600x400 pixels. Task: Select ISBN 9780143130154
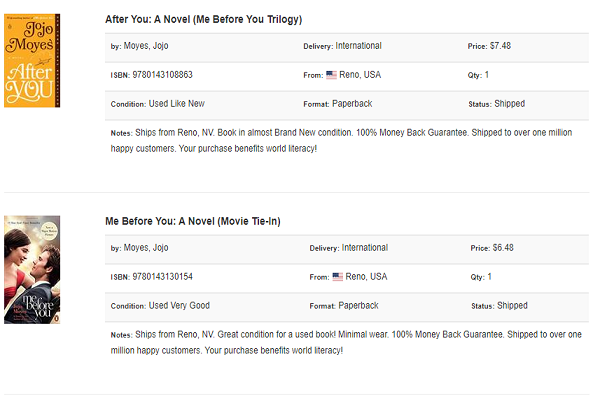158,277
